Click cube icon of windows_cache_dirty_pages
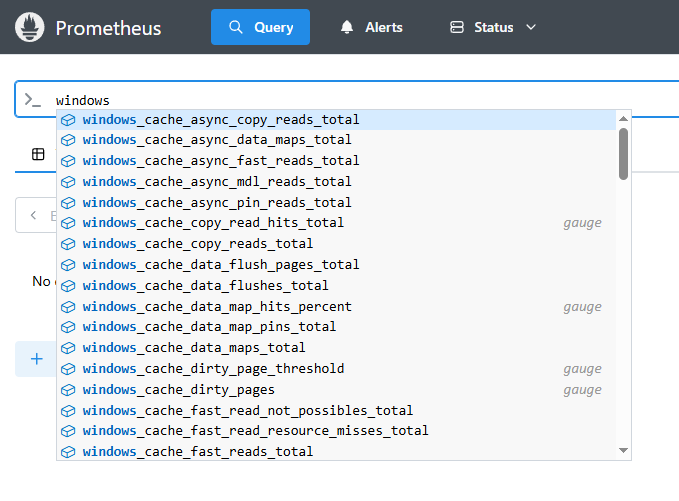679x501 pixels. pyautogui.click(x=68, y=390)
